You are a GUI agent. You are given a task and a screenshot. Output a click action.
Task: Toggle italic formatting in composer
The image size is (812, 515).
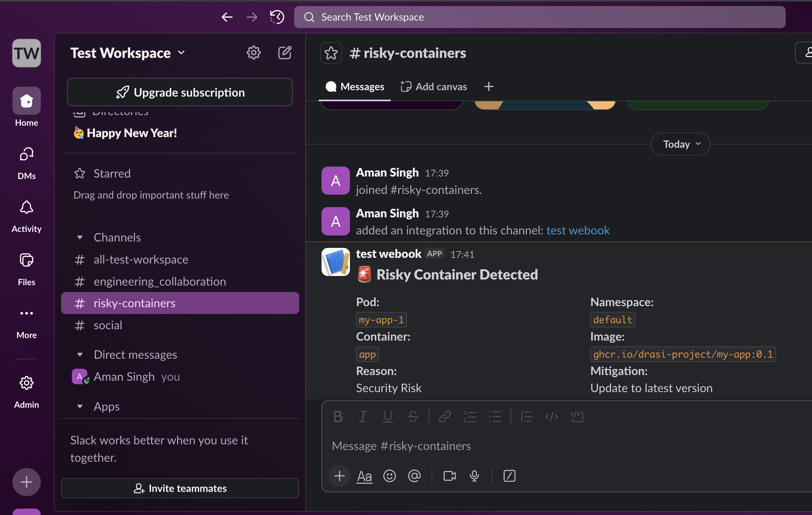[362, 417]
